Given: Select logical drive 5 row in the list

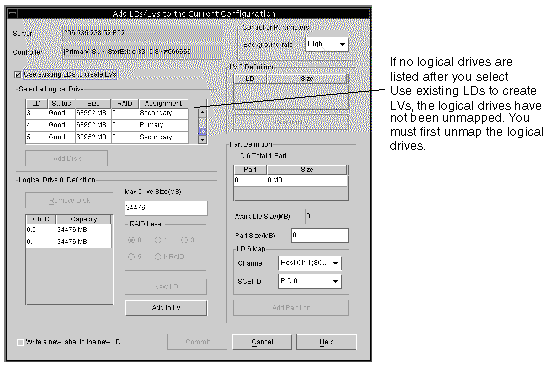Looking at the screenshot, I should point(107,137).
